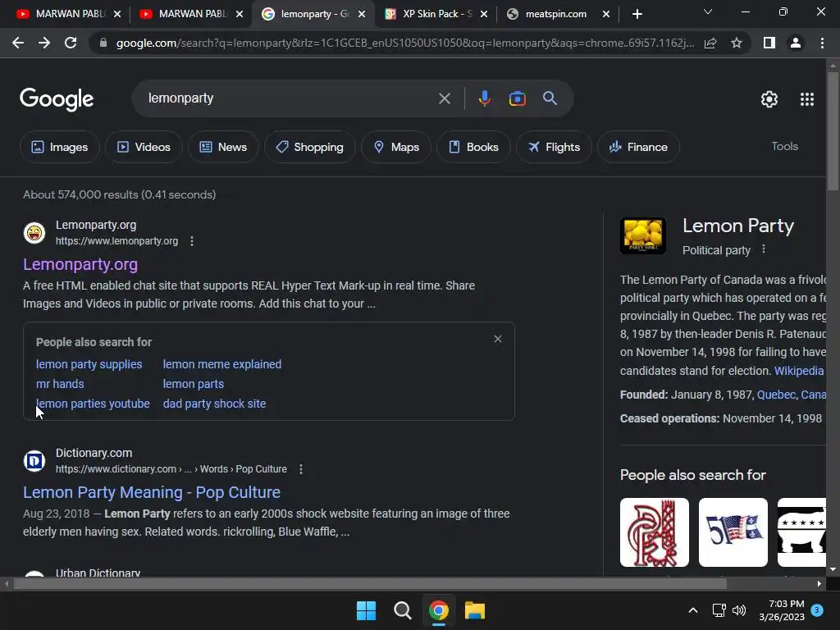Open the tab search chevron
The height and width of the screenshot is (630, 840).
pos(708,11)
